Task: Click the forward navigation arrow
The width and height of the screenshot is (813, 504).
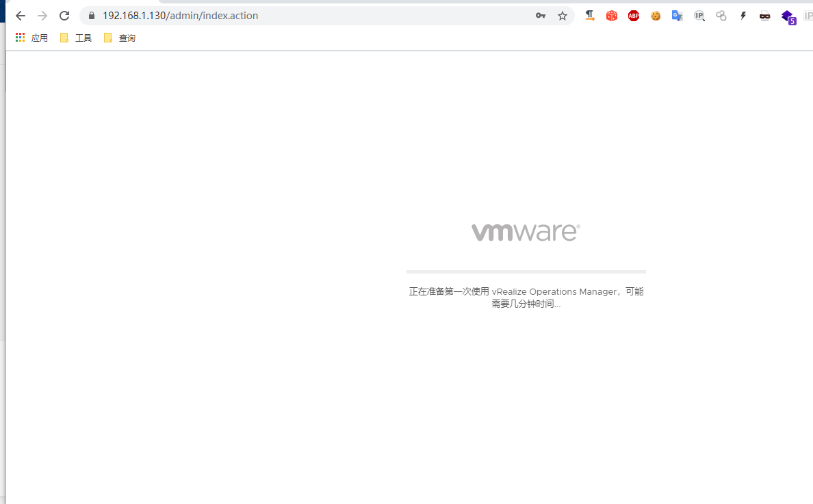Action: click(42, 16)
